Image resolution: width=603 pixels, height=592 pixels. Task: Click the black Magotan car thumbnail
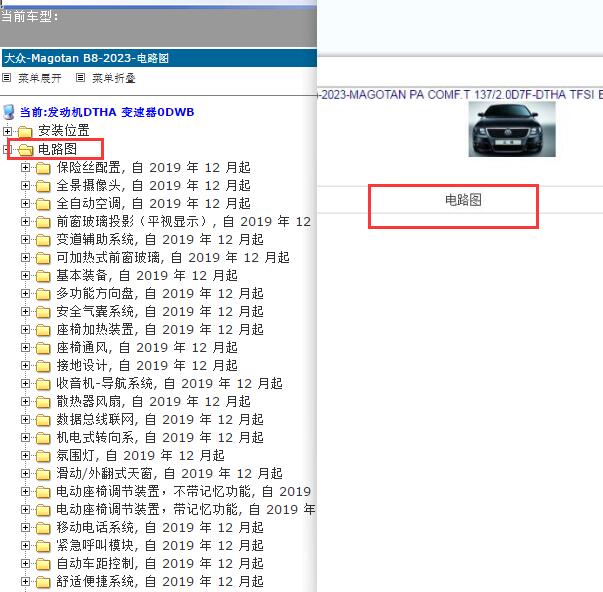click(x=512, y=129)
